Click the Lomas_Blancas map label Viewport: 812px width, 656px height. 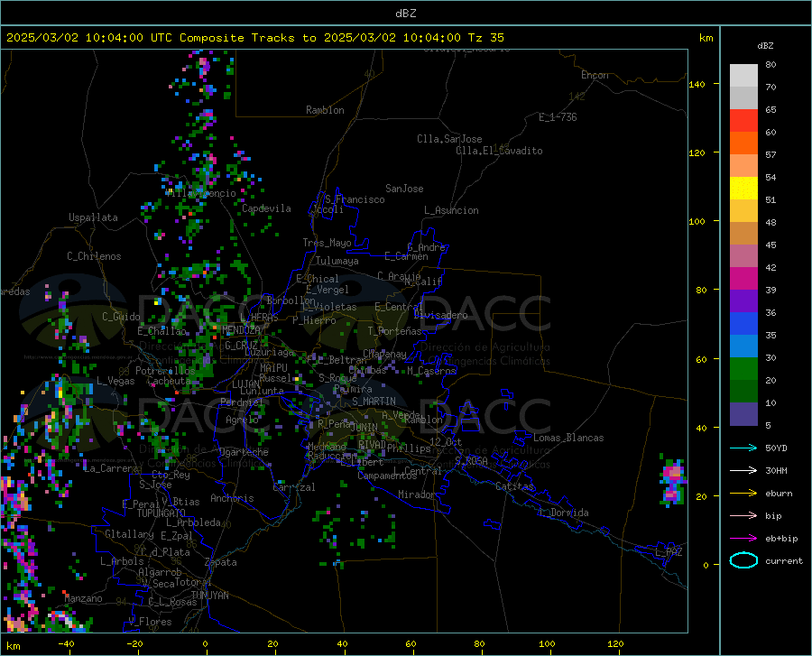(568, 438)
